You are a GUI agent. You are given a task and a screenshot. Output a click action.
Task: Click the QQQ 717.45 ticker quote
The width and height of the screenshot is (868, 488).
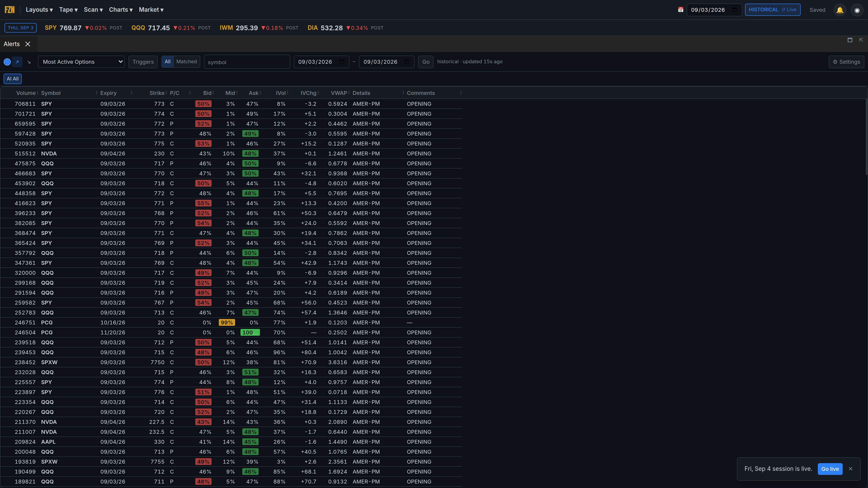point(171,28)
